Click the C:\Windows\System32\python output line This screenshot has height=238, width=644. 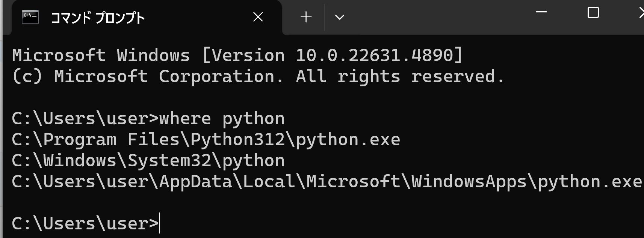tap(148, 161)
